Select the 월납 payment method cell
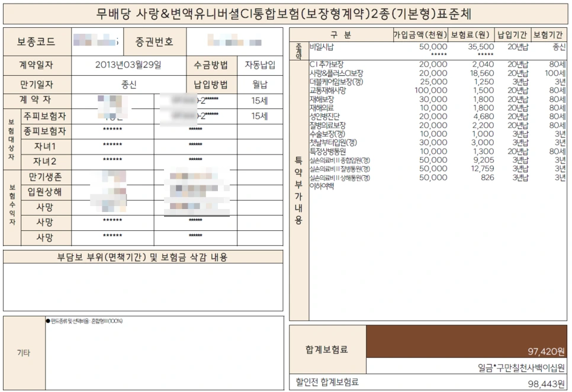Screen dimensions: 572x392 (261, 82)
